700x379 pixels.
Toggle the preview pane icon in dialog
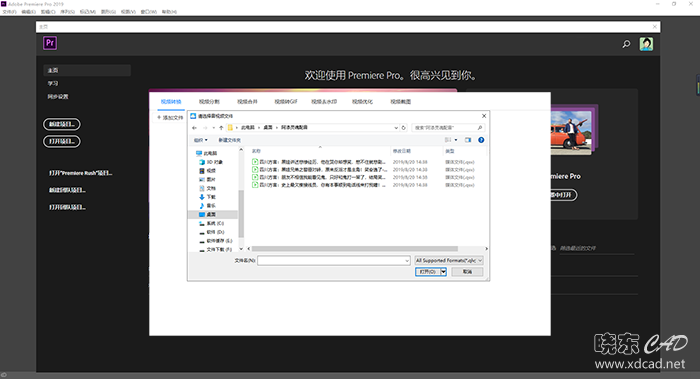[x=468, y=140]
